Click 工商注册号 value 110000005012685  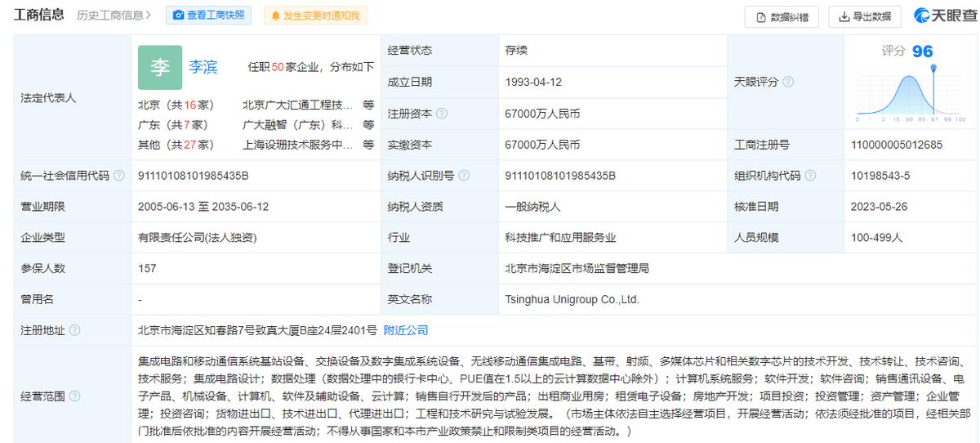pos(896,145)
